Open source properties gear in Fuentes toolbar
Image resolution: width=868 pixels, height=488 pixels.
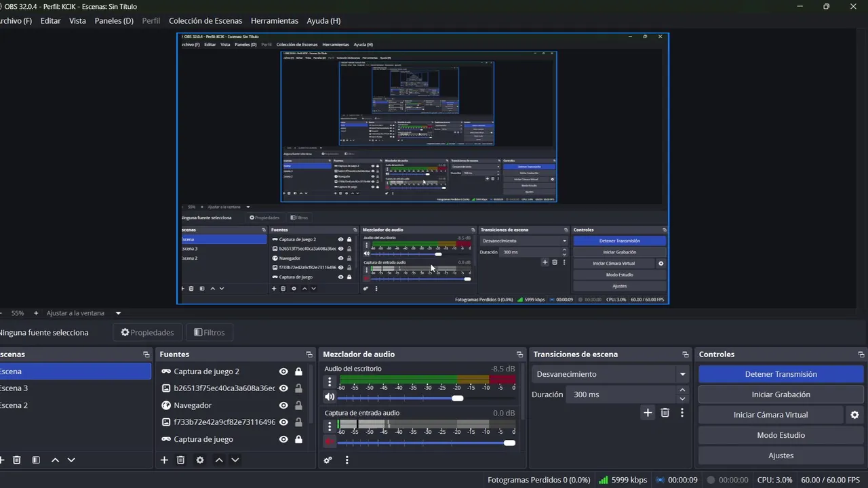pos(200,460)
